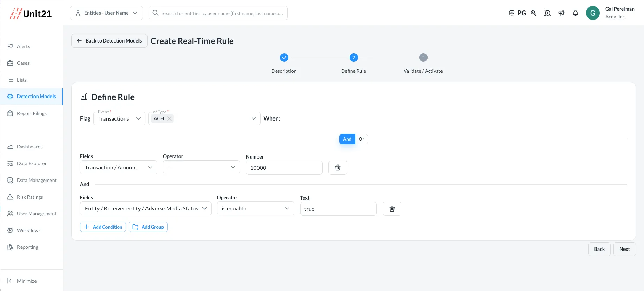
Task: Open the Event Transactions dropdown
Action: coord(119,118)
